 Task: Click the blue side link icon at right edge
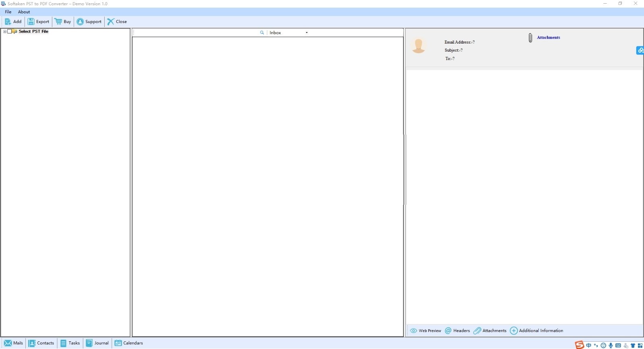pyautogui.click(x=640, y=50)
